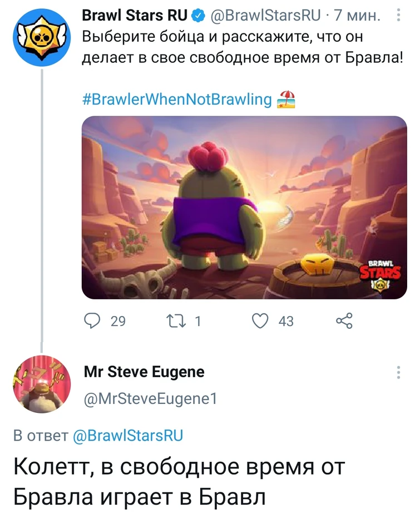Click the beach umbrella emoji
The image size is (420, 523).
[x=286, y=100]
